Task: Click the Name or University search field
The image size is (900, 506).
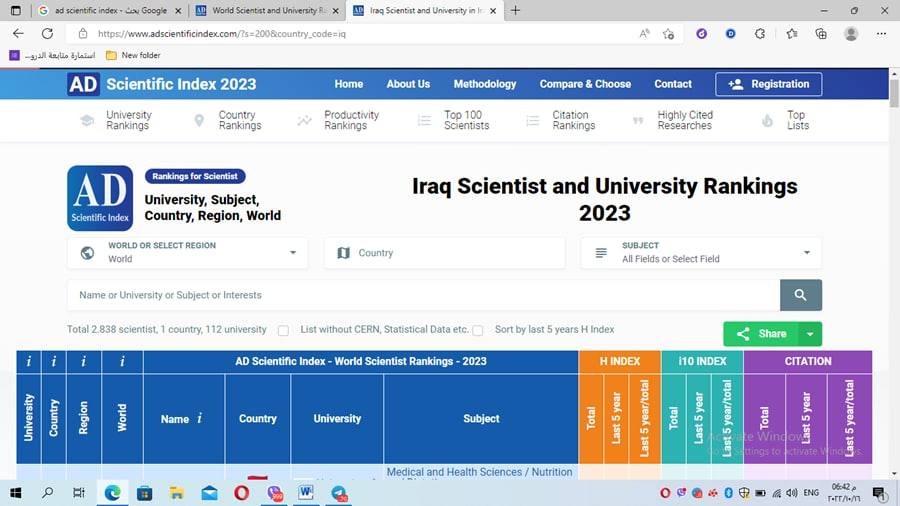Action: coord(422,295)
